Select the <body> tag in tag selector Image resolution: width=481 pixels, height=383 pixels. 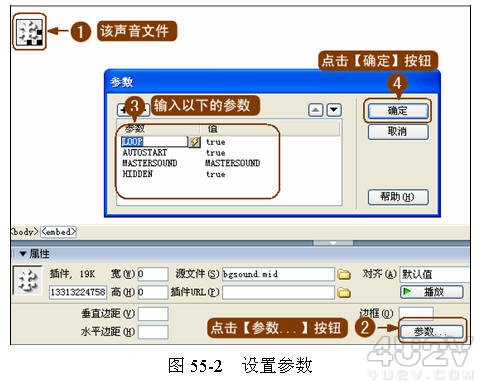click(x=24, y=232)
